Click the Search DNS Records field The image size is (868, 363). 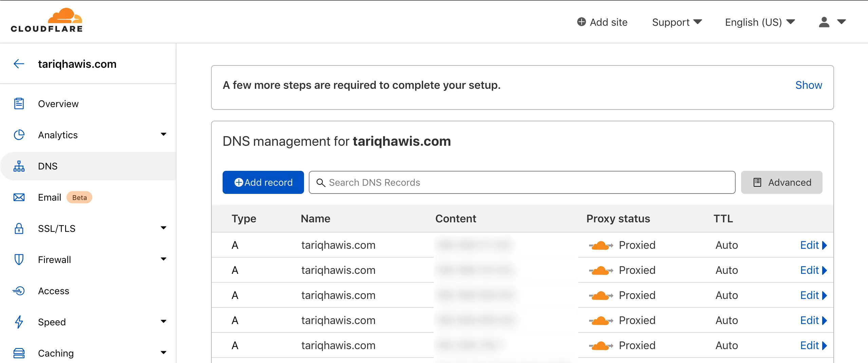coord(522,182)
